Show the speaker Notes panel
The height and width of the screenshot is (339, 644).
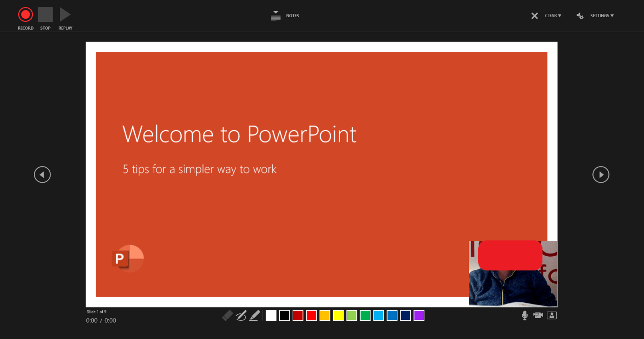(292, 16)
